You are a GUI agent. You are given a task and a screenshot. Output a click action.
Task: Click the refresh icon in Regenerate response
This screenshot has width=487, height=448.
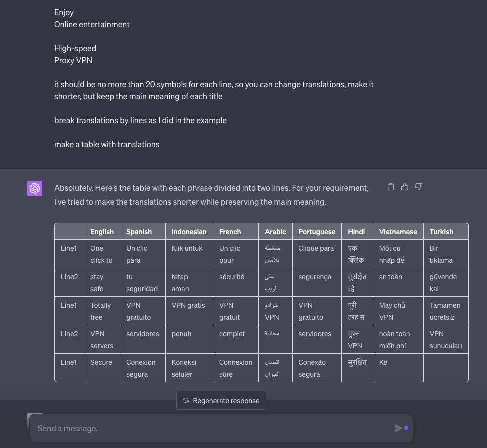tap(186, 400)
